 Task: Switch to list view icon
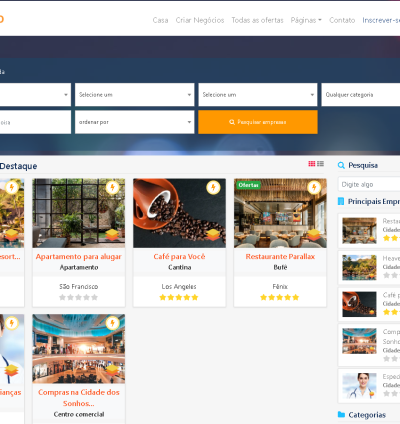pos(320,163)
